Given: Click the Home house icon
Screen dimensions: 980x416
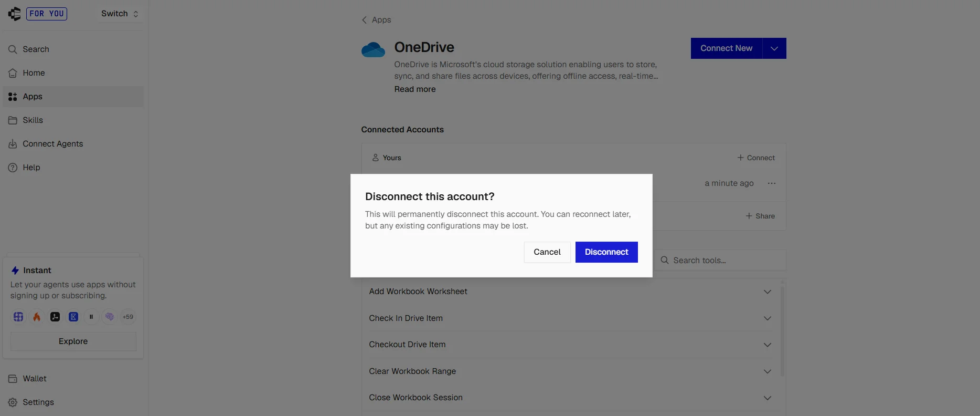Looking at the screenshot, I should tap(13, 73).
